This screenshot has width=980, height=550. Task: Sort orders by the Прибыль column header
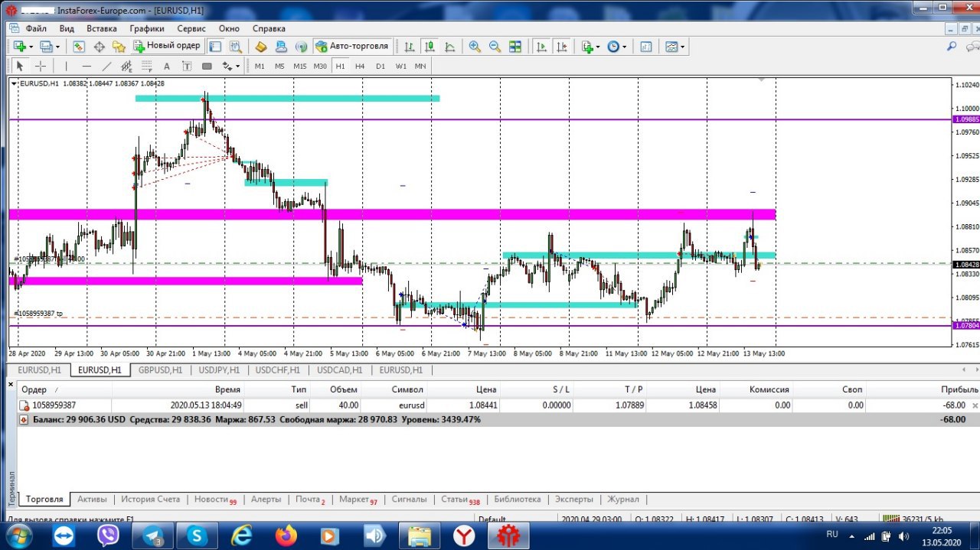pyautogui.click(x=959, y=390)
